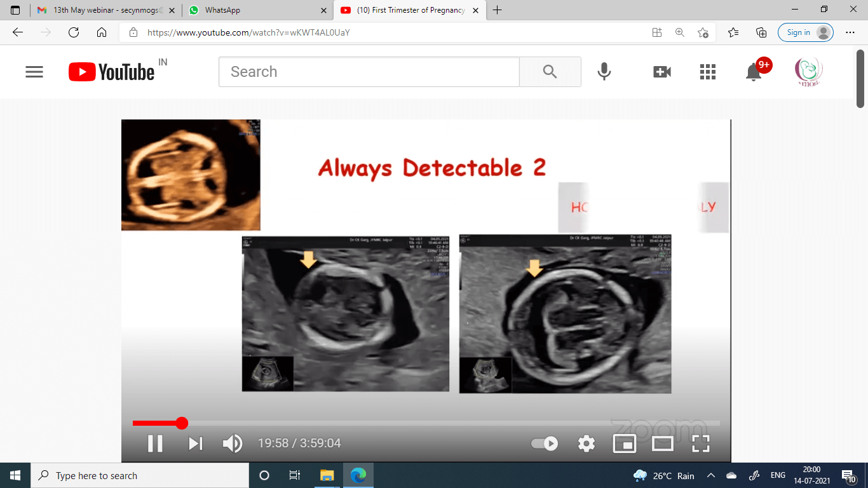Open the create video camera icon
This screenshot has width=868, height=488.
tap(662, 72)
